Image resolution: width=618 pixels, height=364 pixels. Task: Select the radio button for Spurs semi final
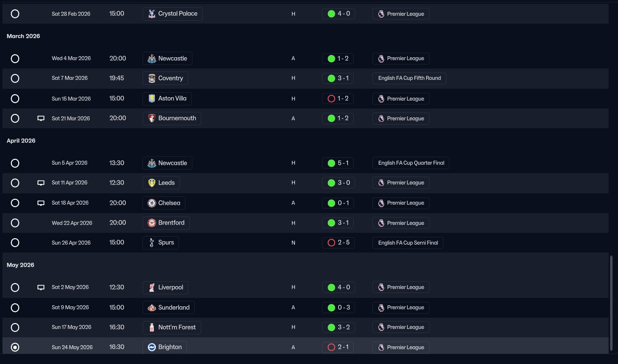pos(15,243)
